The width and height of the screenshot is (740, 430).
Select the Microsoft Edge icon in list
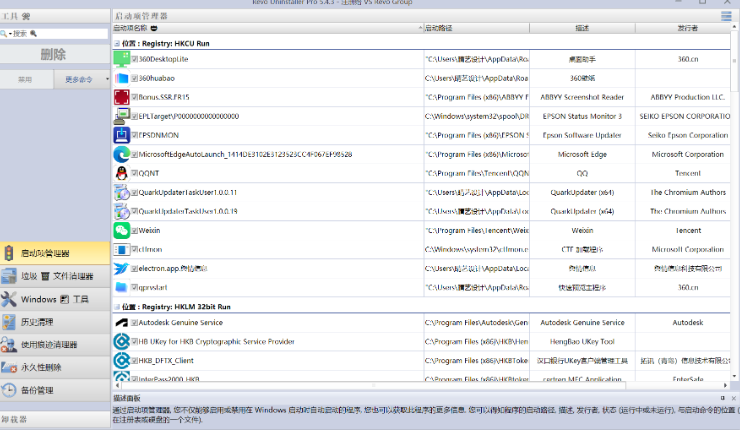[121, 154]
